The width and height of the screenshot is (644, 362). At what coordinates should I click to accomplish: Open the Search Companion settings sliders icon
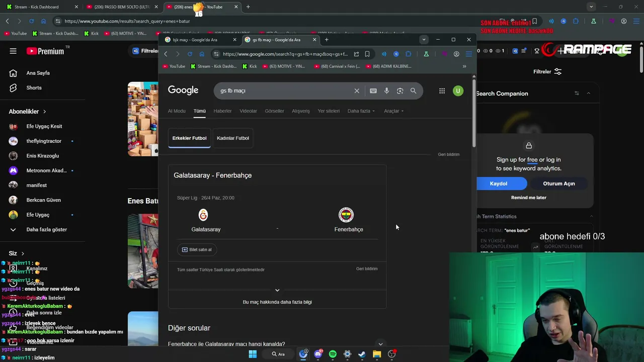[x=577, y=93]
